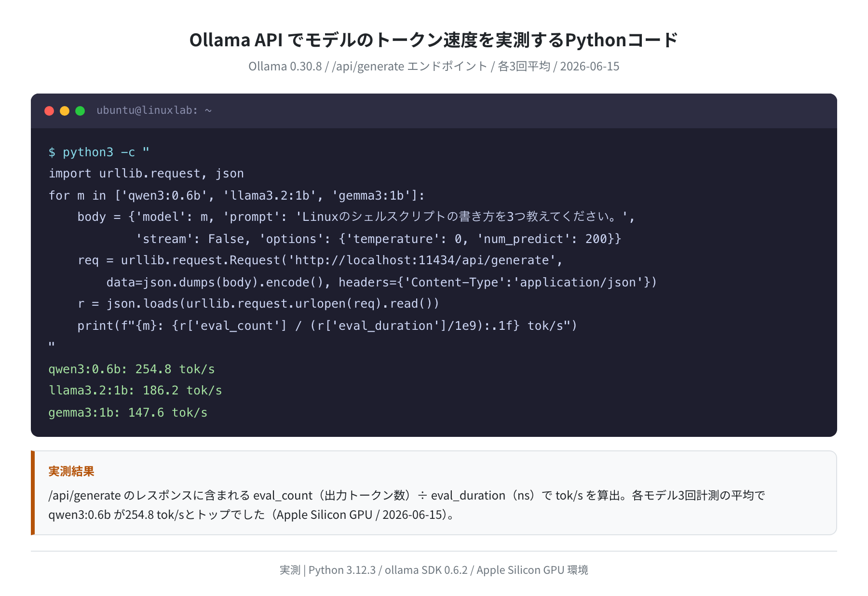Screen dimensions: 868x596
Task: Click the output 'gemma3:1b: 147.6 tok/s'
Action: (x=128, y=412)
